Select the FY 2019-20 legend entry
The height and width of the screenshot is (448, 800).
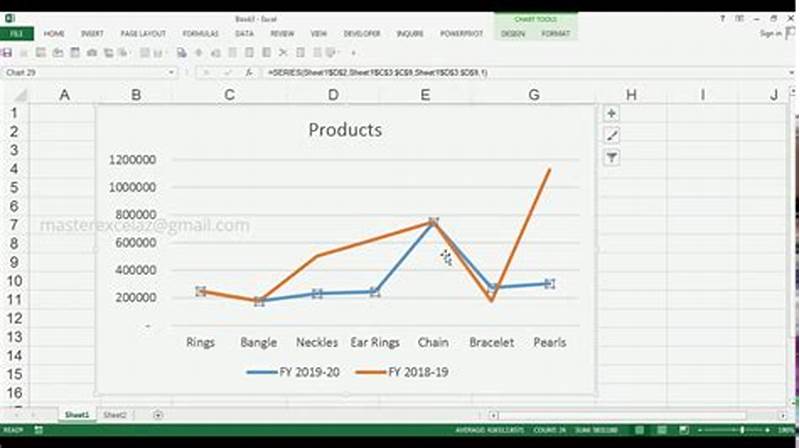pyautogui.click(x=293, y=372)
